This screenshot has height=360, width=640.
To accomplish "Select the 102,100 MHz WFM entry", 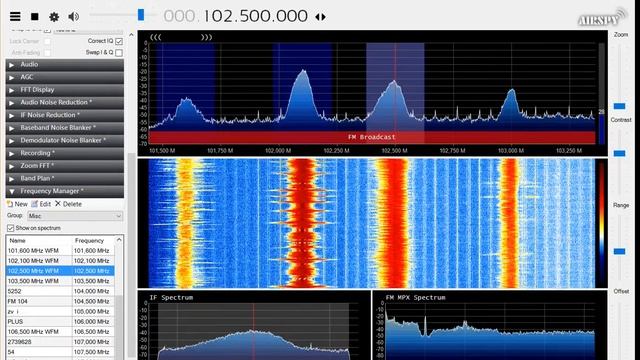I will (x=60, y=261).
